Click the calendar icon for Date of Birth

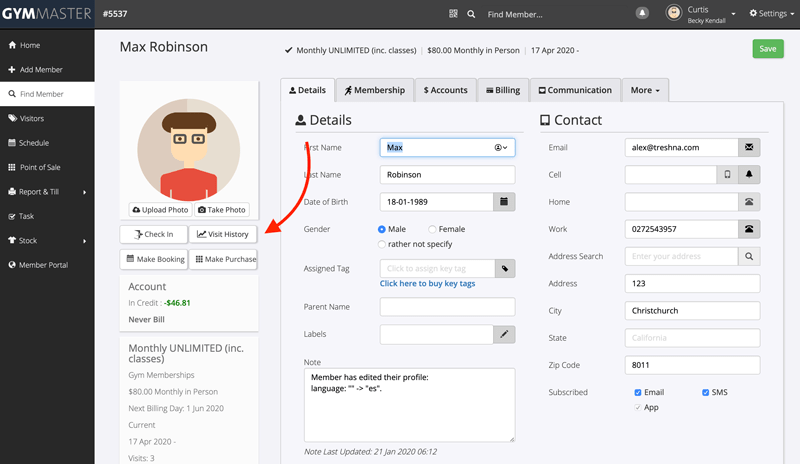pos(505,201)
